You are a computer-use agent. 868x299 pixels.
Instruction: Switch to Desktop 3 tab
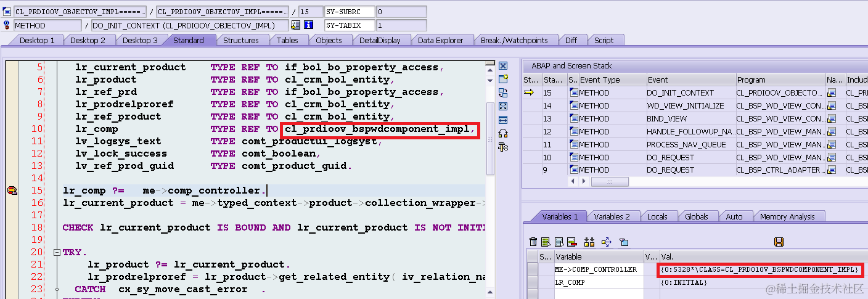pyautogui.click(x=140, y=40)
